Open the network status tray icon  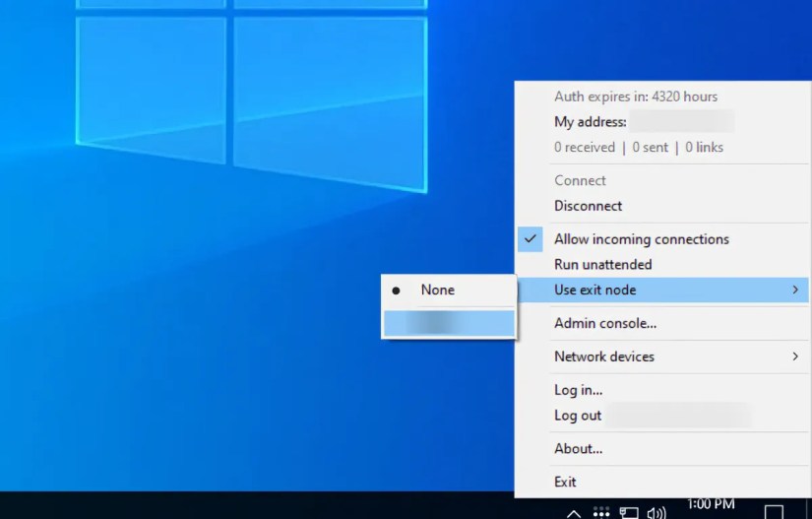pos(629,513)
